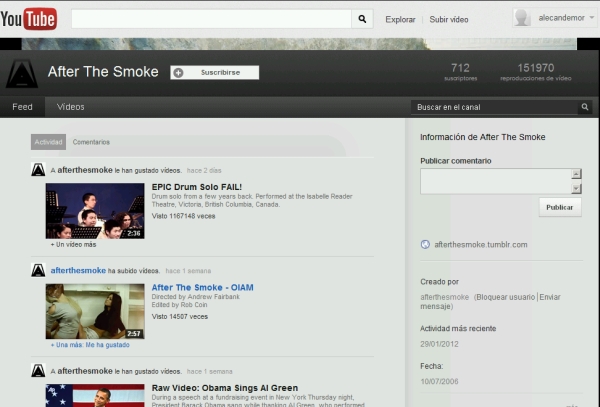Click the afterthesmoke creator name under Creado por
This screenshot has height=407, width=600.
coord(444,297)
